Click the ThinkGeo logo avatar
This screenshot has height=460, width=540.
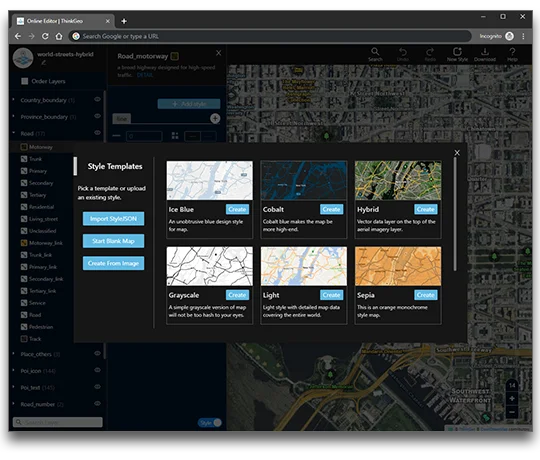pos(23,58)
